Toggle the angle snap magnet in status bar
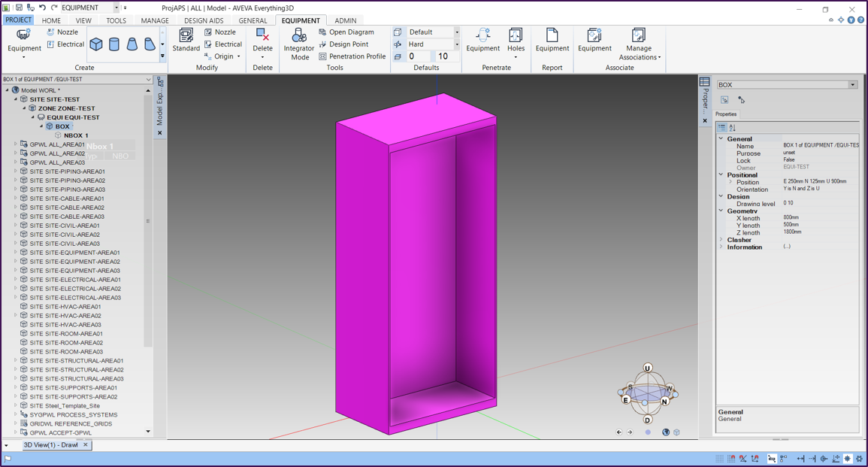 click(743, 459)
